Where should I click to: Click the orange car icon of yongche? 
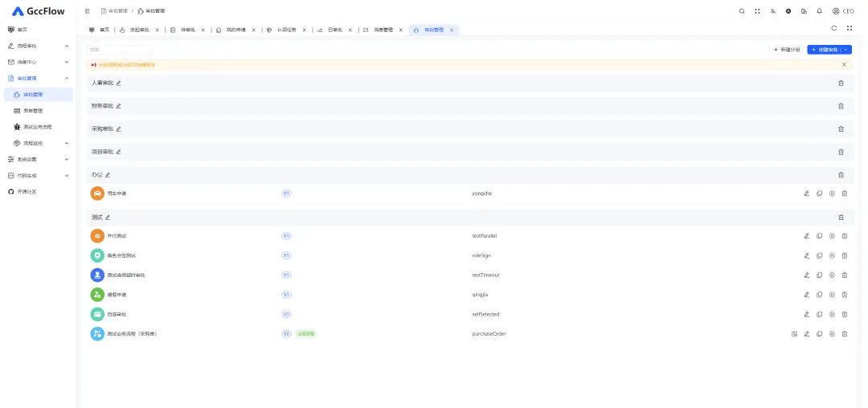tap(97, 194)
